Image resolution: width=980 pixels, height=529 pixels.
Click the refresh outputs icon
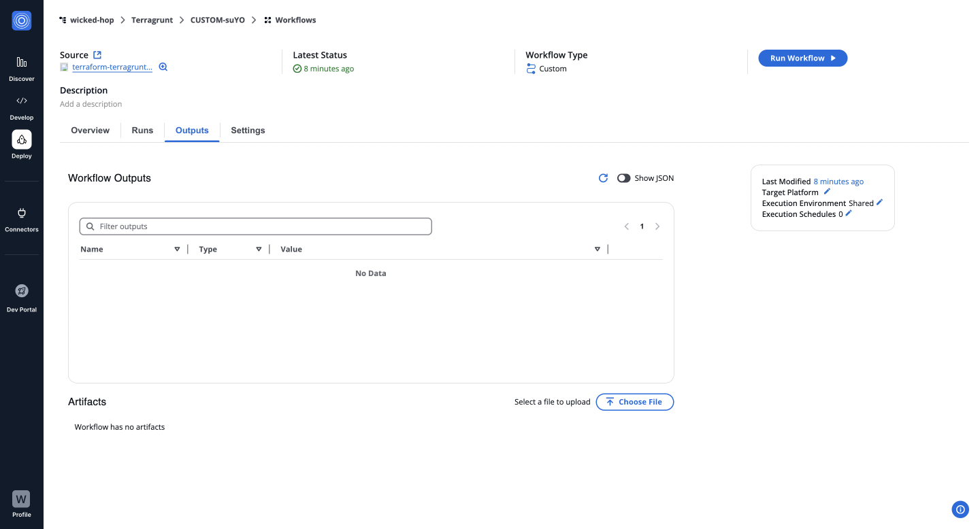tap(603, 178)
